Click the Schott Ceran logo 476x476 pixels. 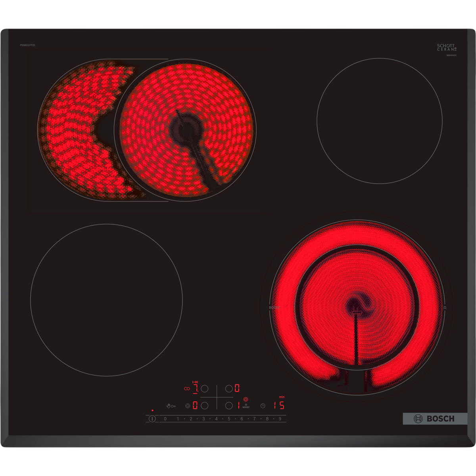click(x=447, y=48)
